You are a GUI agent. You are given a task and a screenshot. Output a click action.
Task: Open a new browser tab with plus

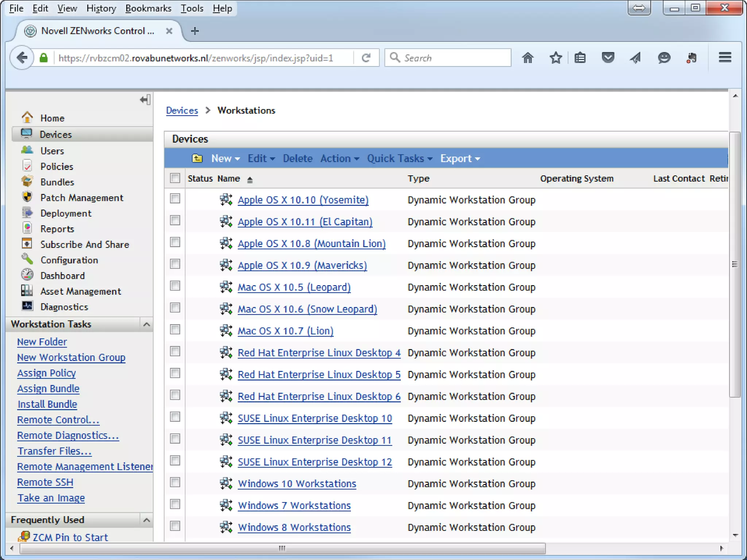click(195, 31)
